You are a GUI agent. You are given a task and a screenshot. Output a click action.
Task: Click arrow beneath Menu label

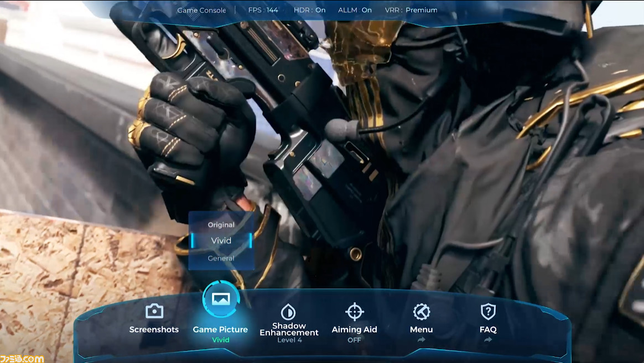coord(422,340)
